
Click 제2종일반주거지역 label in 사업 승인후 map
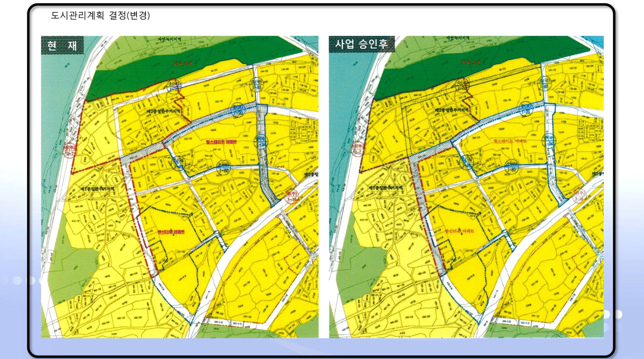(452, 110)
